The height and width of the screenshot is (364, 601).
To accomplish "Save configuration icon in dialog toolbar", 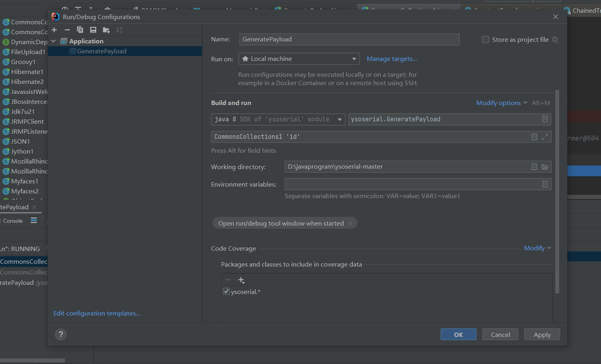I will 93,30.
